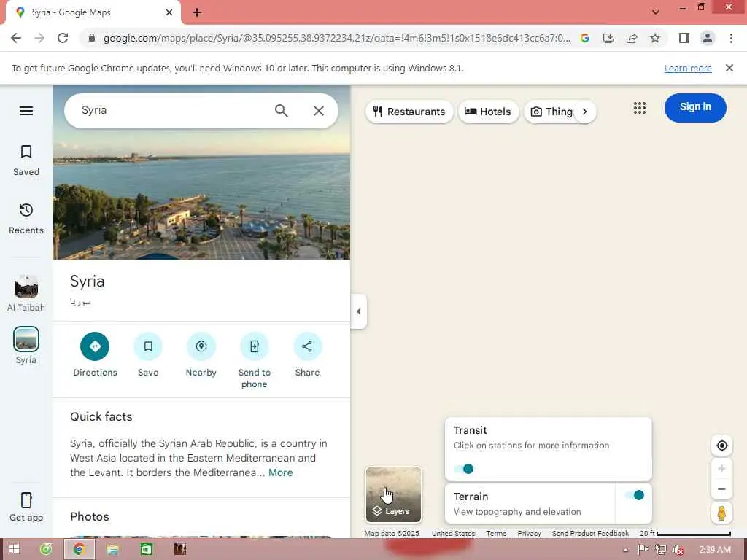Open the Google apps grid

pyautogui.click(x=640, y=108)
